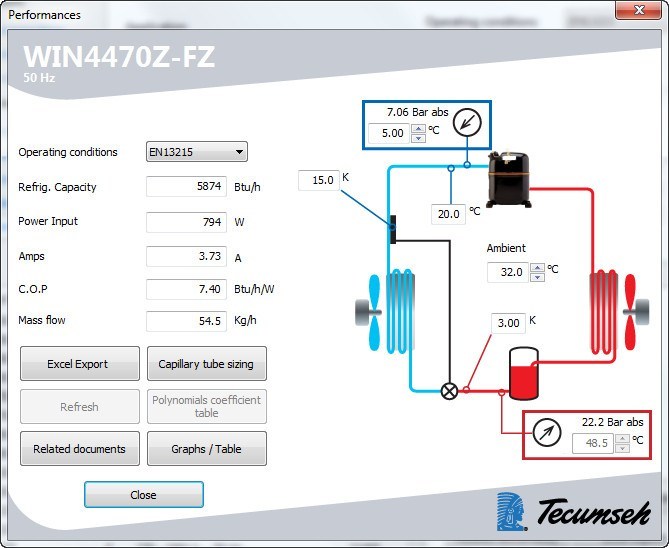Click the C.O.P field showing 7.40
Screen dimensions: 669x548
186,289
